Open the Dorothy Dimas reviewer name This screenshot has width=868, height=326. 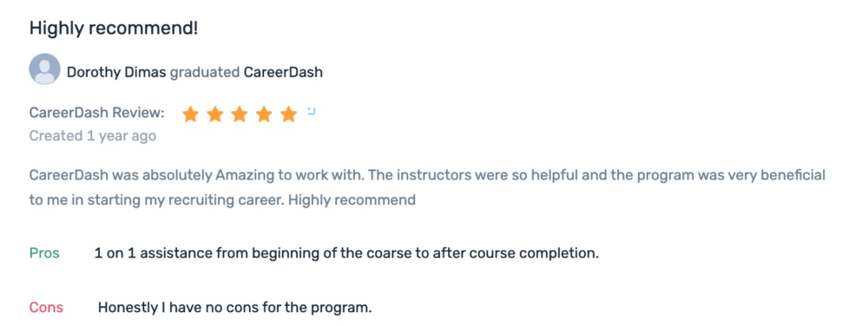pos(116,72)
